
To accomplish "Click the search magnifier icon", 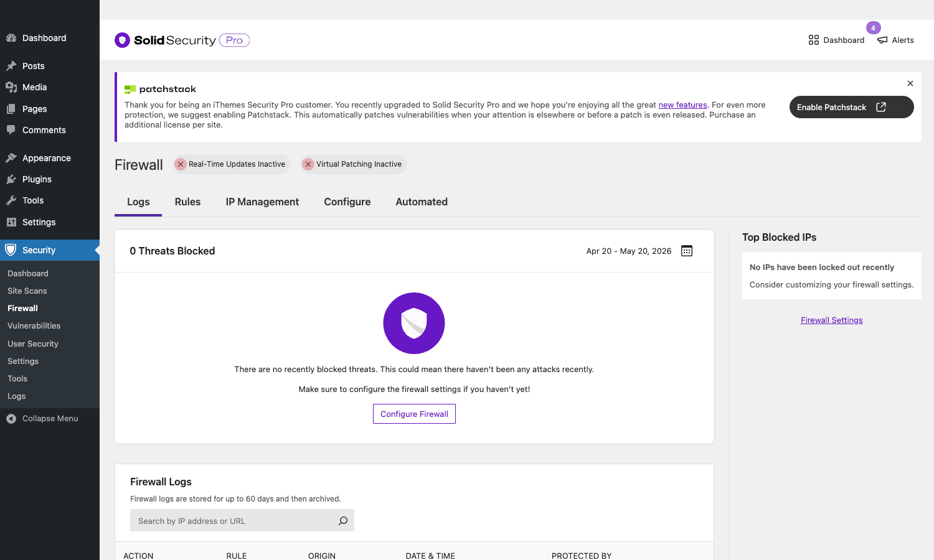I will [x=343, y=521].
